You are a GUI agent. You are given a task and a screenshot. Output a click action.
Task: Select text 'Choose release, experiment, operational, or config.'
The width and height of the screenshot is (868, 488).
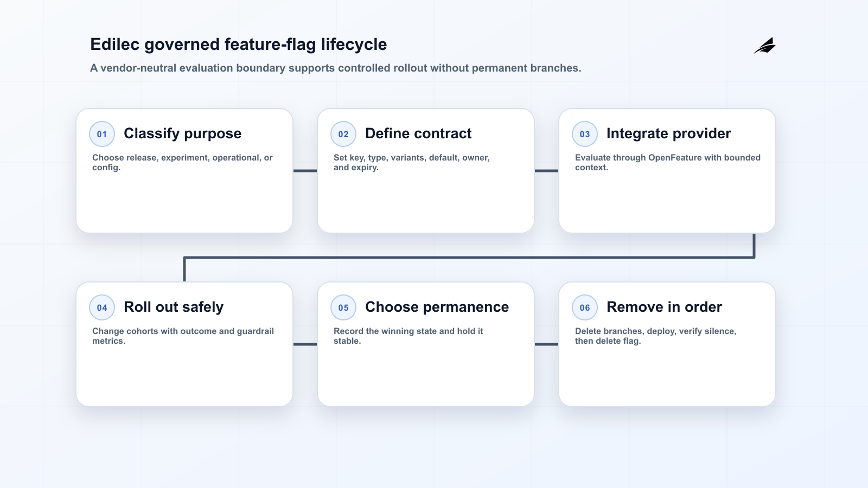(x=182, y=163)
